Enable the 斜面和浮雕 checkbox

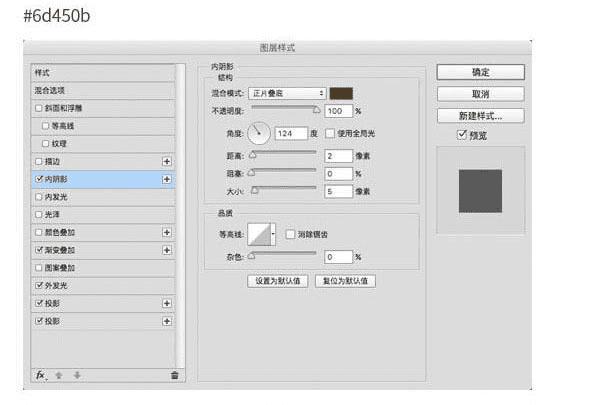click(38, 107)
